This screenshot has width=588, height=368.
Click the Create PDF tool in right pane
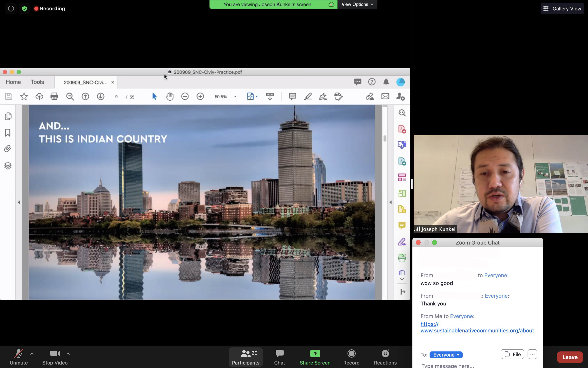[x=402, y=129]
